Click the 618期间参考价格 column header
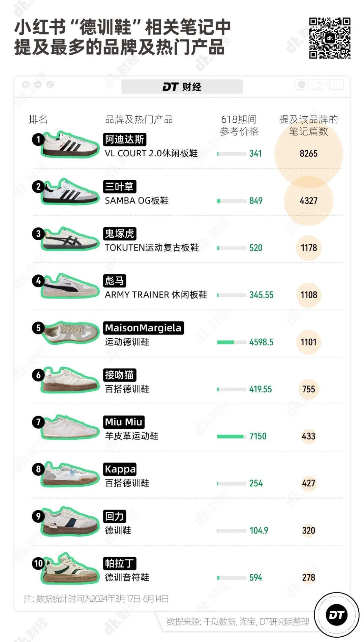Screen dimensions: 364x642 [239, 125]
